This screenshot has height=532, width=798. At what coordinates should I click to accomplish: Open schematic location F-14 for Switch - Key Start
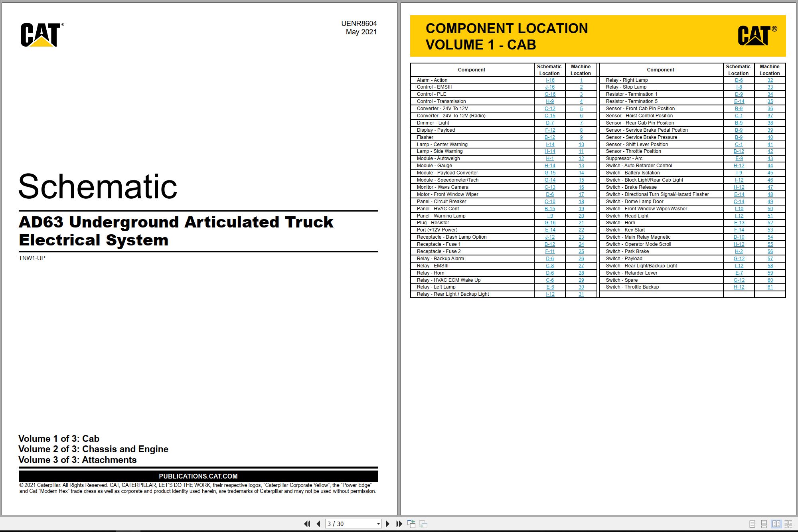point(739,230)
